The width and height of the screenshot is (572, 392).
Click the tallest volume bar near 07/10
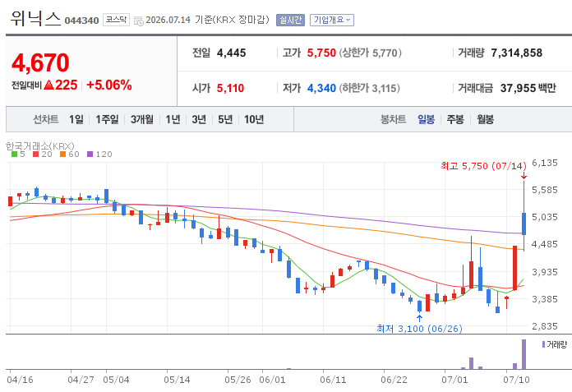coord(524,354)
